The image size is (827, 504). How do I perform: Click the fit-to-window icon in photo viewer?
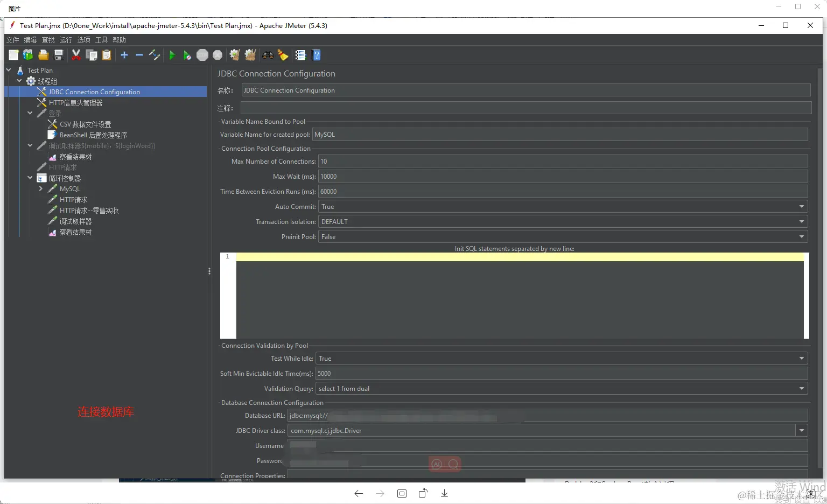[402, 493]
